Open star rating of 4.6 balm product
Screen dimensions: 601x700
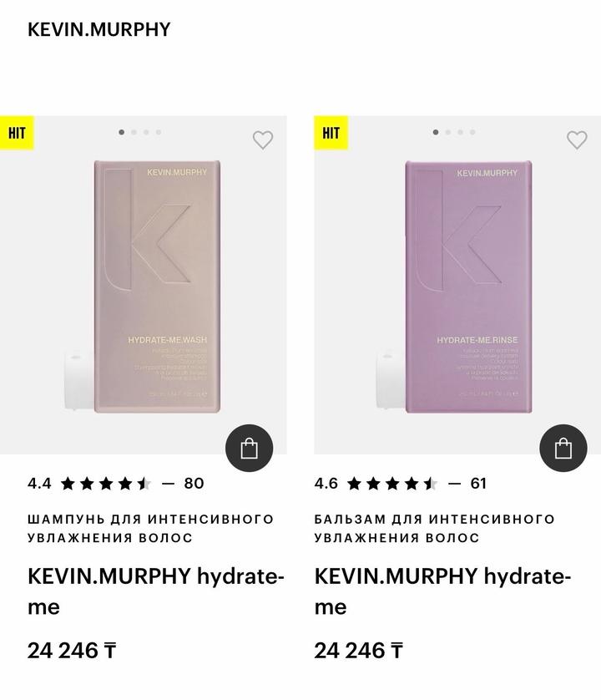point(392,484)
